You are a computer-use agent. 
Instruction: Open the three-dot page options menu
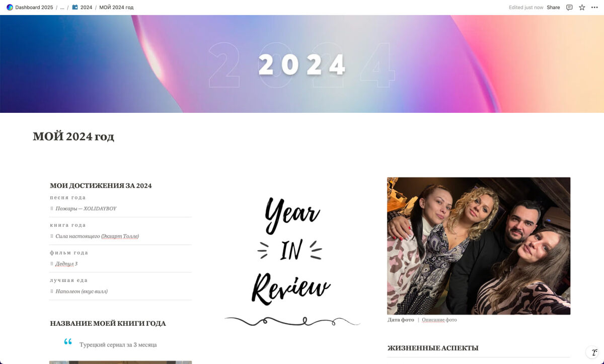pyautogui.click(x=594, y=8)
